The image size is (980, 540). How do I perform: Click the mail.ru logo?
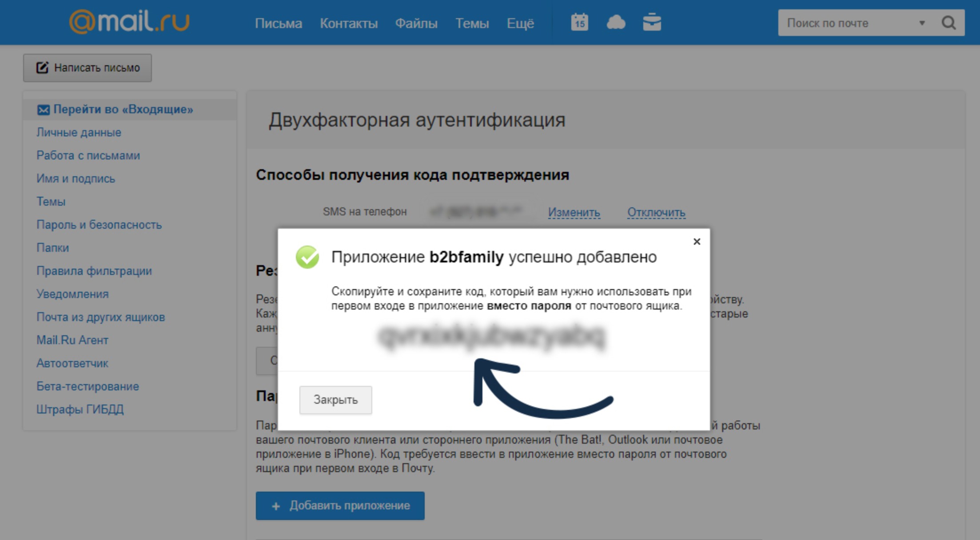click(129, 21)
